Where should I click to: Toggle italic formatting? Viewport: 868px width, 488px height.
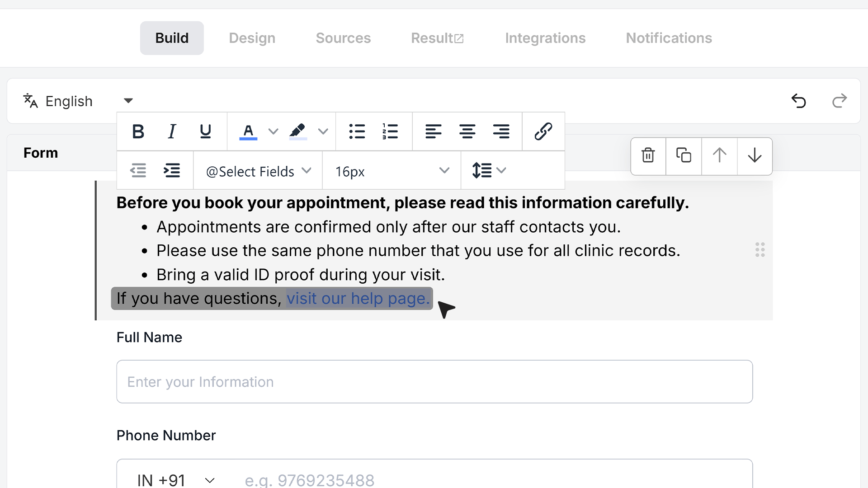pyautogui.click(x=172, y=131)
